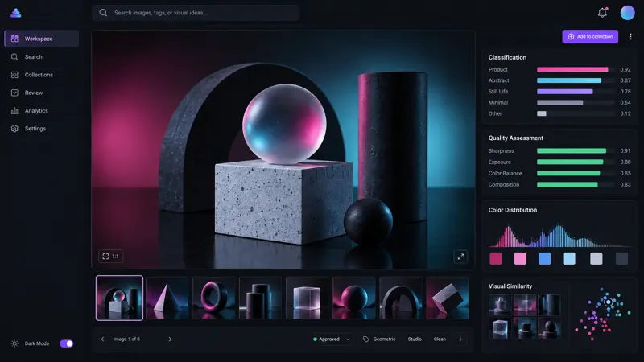The image size is (644, 362).
Task: Click the Collections sidebar icon
Action: coord(14,75)
